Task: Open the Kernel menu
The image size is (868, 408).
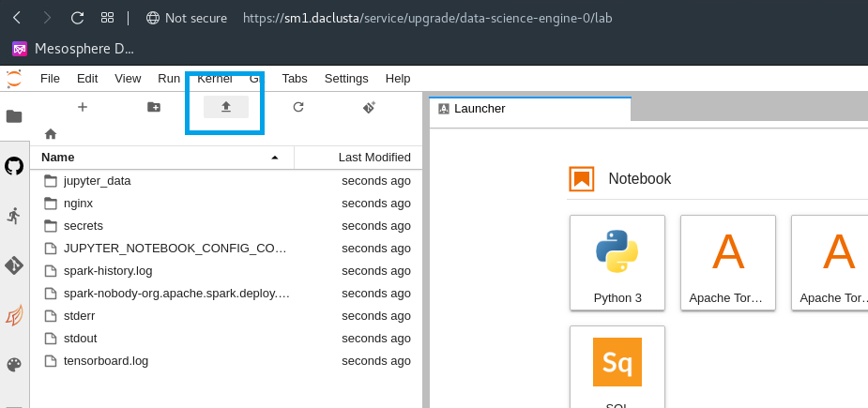Action: coord(215,79)
